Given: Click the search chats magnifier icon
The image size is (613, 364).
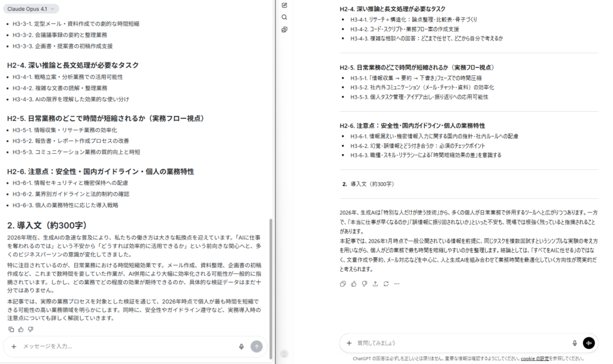Looking at the screenshot, I should pos(284,17).
